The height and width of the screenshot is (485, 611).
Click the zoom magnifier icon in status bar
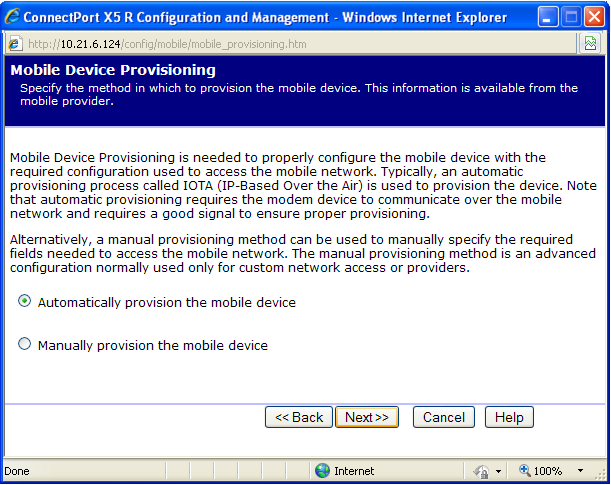(524, 471)
